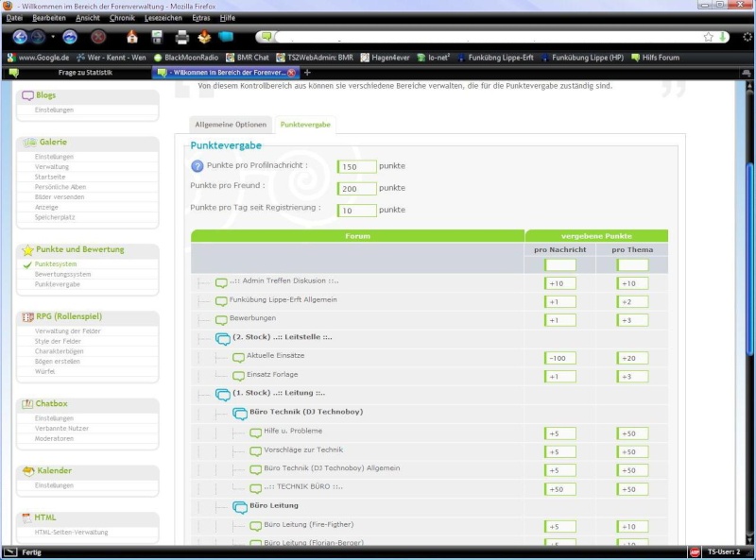Click the RPG (Rollenspiel) section icon
The width and height of the screenshot is (756, 560).
(27, 317)
